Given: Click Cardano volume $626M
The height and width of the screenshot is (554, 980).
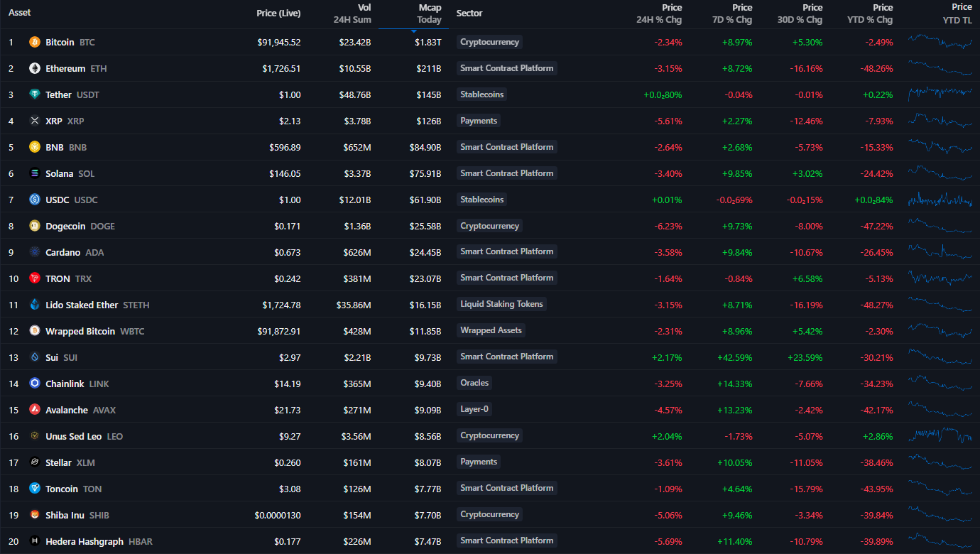Looking at the screenshot, I should coord(358,253).
